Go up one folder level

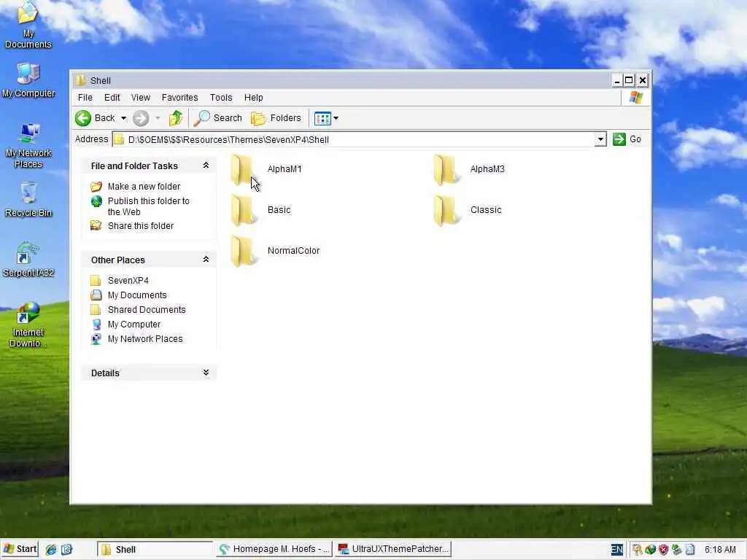coord(176,118)
